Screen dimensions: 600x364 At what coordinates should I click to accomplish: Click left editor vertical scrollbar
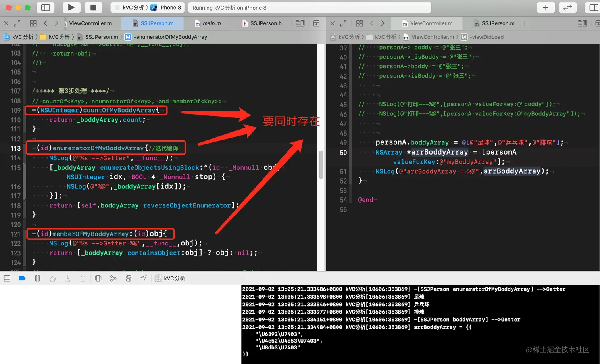[x=321, y=164]
